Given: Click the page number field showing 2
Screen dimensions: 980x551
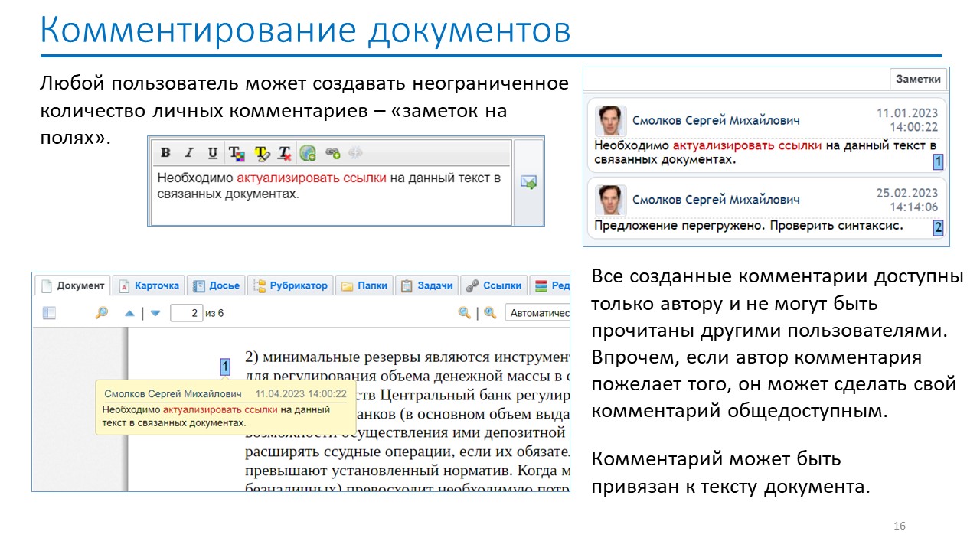Looking at the screenshot, I should (186, 313).
